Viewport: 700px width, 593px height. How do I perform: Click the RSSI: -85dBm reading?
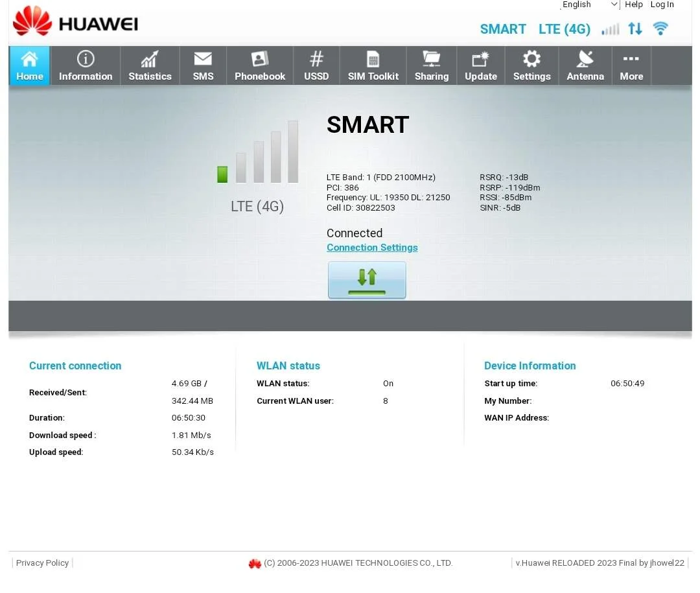(x=506, y=198)
